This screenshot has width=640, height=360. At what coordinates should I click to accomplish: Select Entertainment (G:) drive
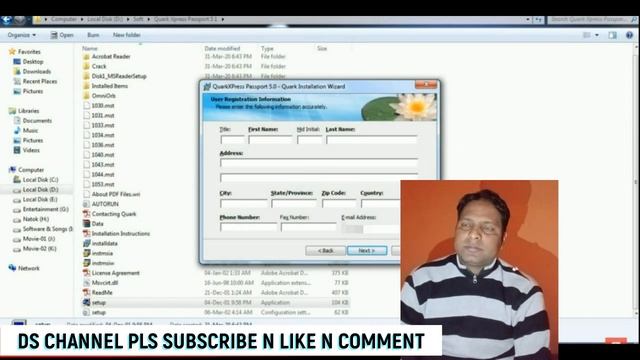click(45, 209)
